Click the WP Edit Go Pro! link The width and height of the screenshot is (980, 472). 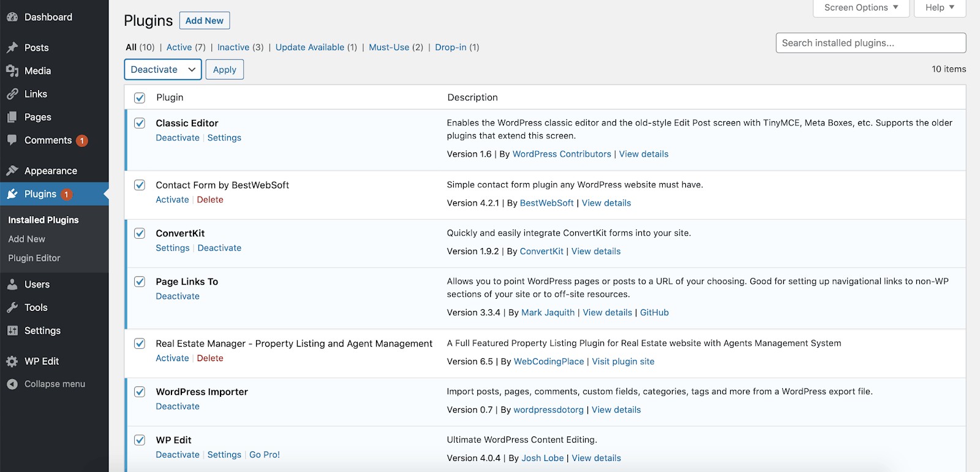click(265, 455)
